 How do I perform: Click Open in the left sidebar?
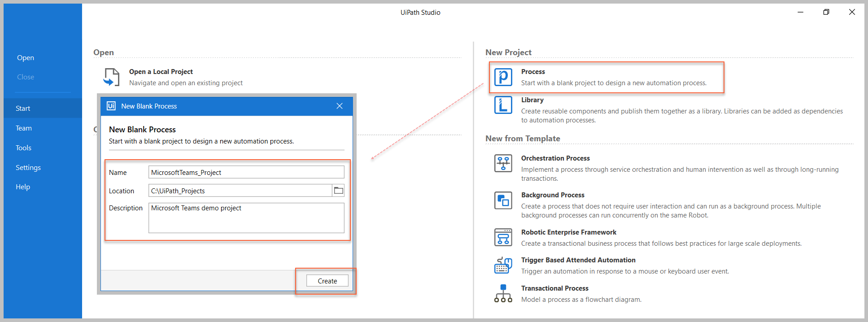pos(26,58)
